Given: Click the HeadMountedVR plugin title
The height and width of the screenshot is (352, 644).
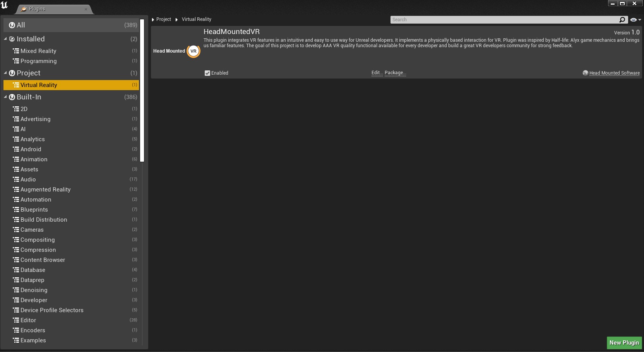Looking at the screenshot, I should tap(231, 32).
